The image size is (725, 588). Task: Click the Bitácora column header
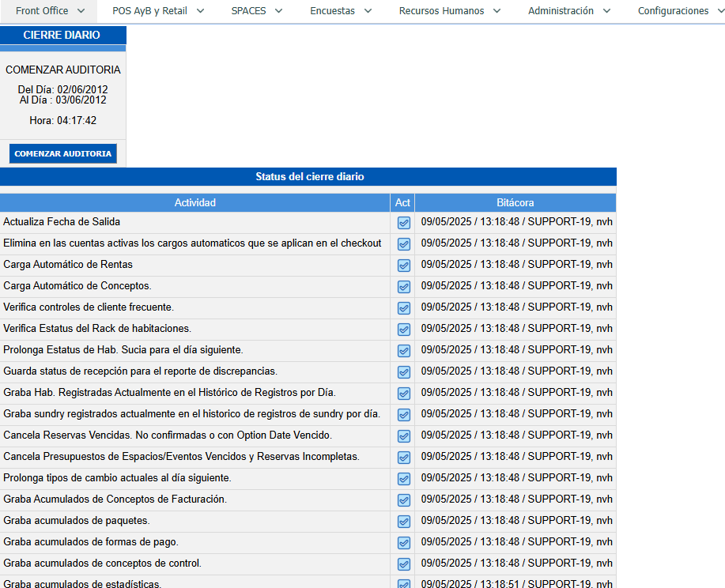[x=515, y=203]
